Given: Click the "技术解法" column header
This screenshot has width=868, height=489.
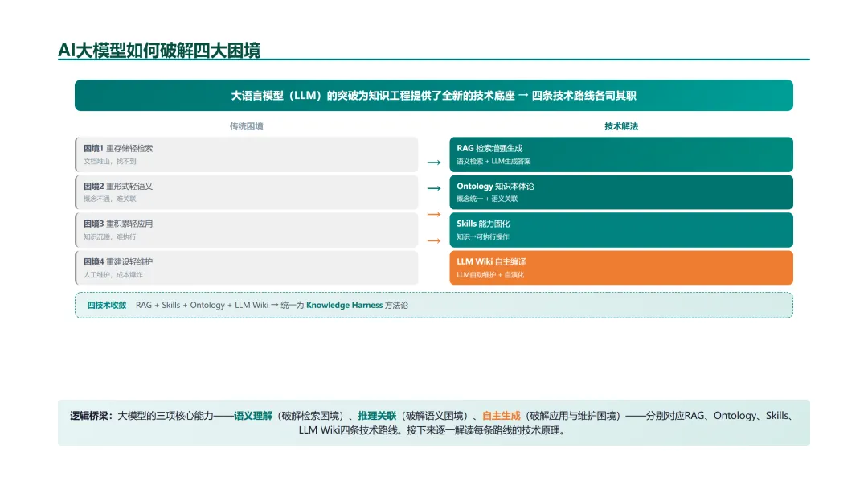Looking at the screenshot, I should click(621, 126).
